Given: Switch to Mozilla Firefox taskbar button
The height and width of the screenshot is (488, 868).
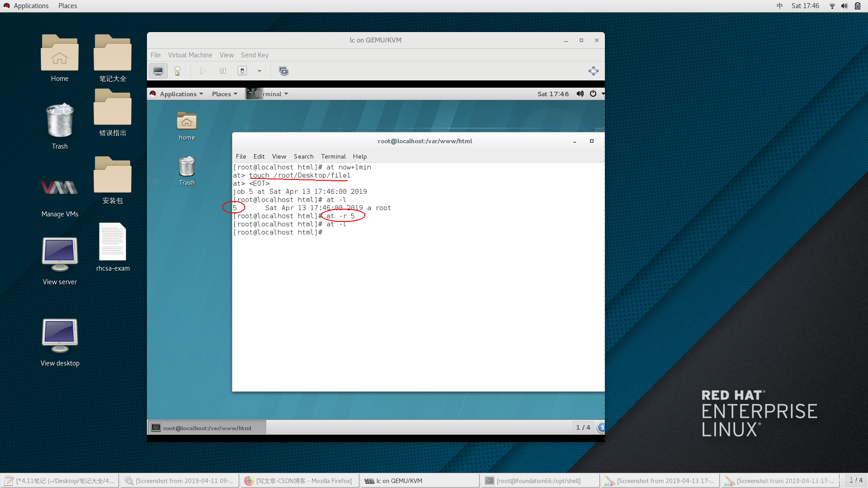Looking at the screenshot, I should (298, 481).
